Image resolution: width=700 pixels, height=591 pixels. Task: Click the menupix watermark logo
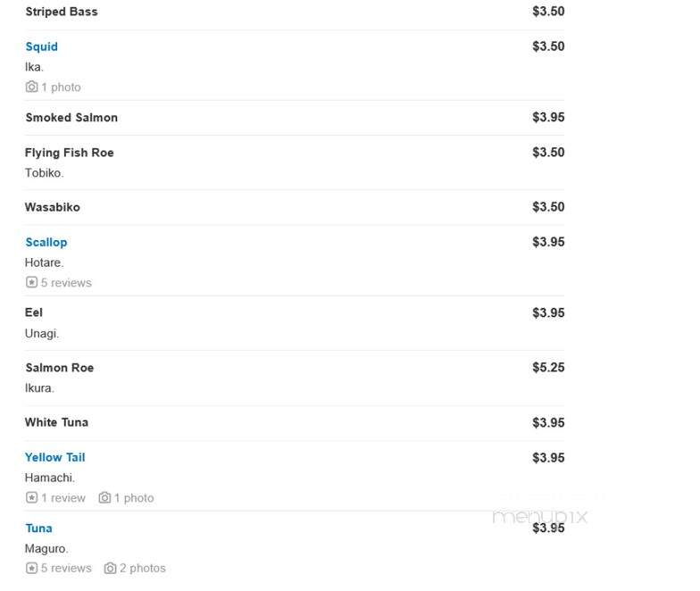click(539, 516)
